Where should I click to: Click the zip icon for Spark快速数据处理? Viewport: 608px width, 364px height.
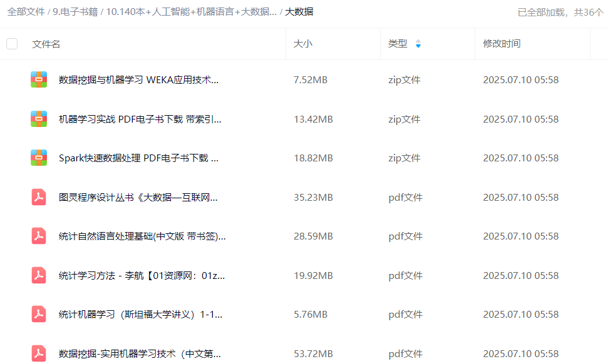click(x=39, y=158)
